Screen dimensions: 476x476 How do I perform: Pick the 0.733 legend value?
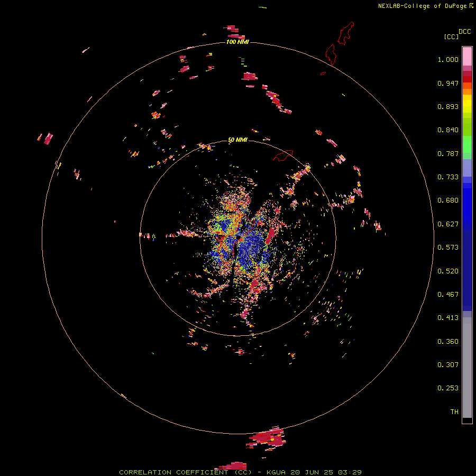[448, 177]
